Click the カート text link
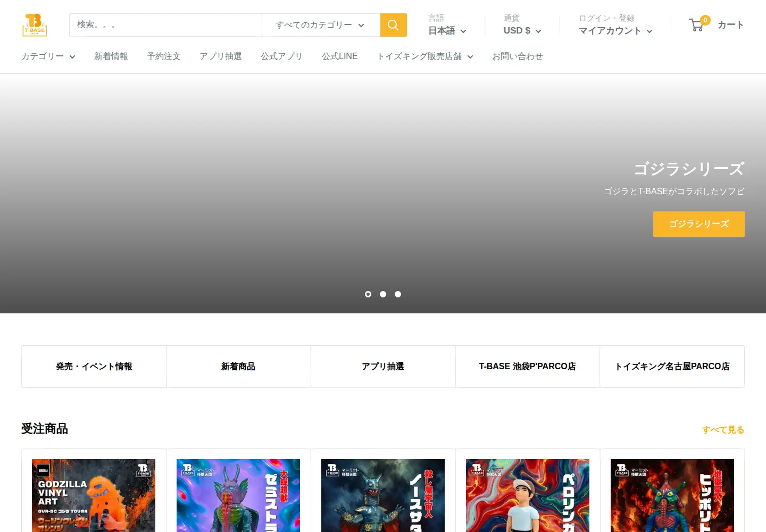Viewport: 766px width, 532px height. [730, 25]
